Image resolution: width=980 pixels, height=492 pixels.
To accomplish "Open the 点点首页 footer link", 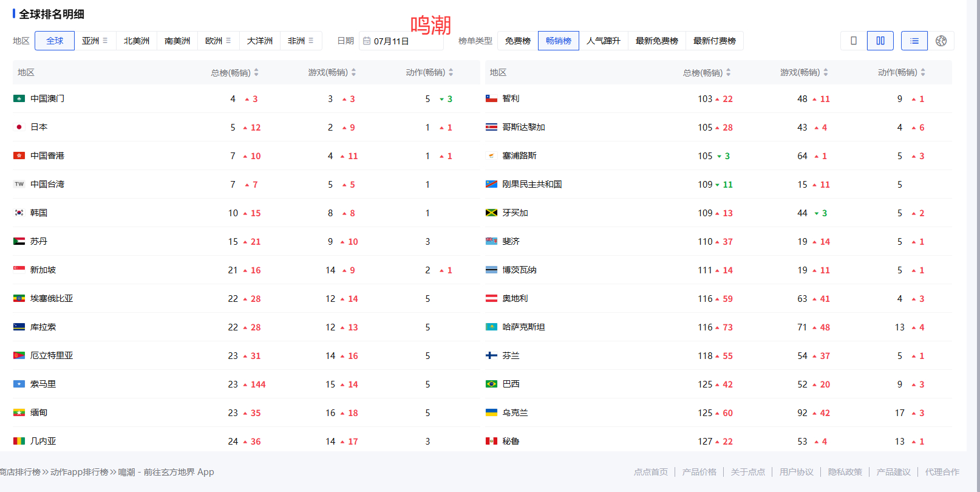I will pos(651,472).
